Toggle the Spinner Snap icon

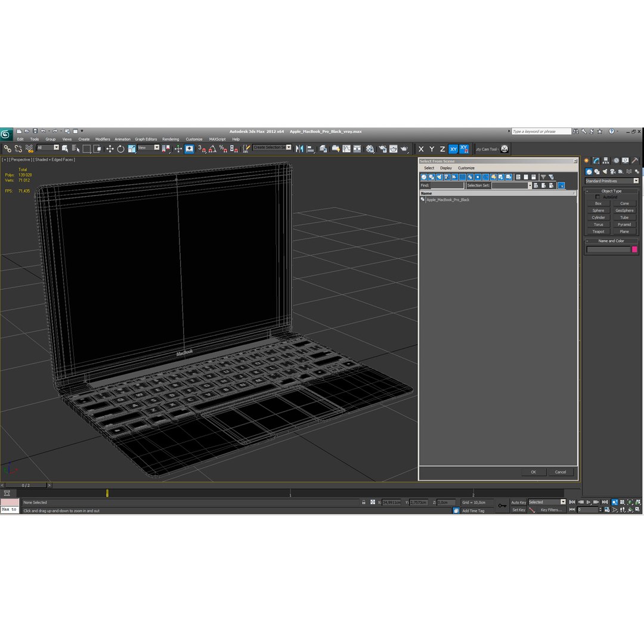pos(234,148)
